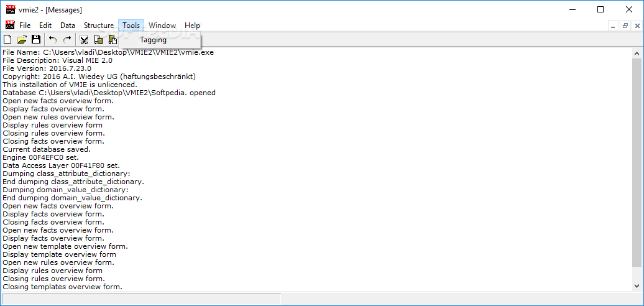Click the 'Data Access Layer 00F41F80 set.' line
Viewport: 644px width, 306px height.
61,165
